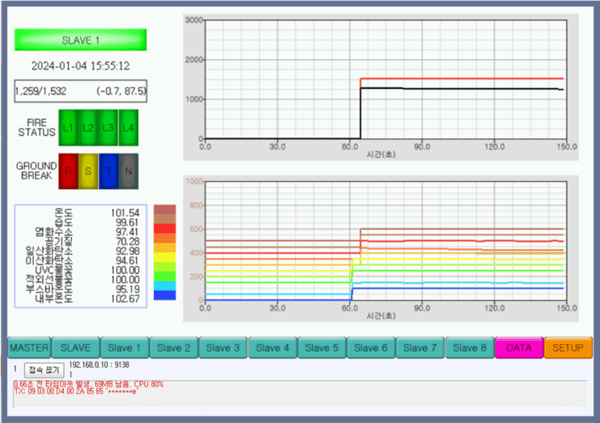
Task: Go to the Slave 4 tab
Action: coord(272,348)
